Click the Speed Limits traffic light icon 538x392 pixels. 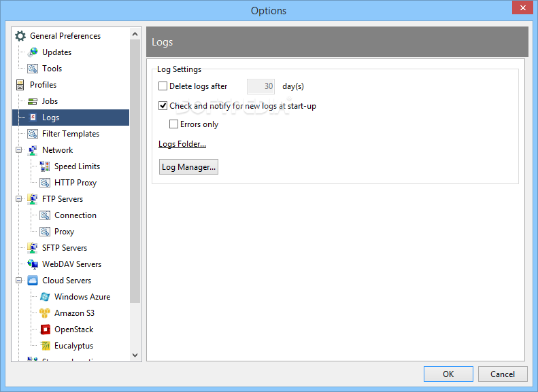pos(45,166)
